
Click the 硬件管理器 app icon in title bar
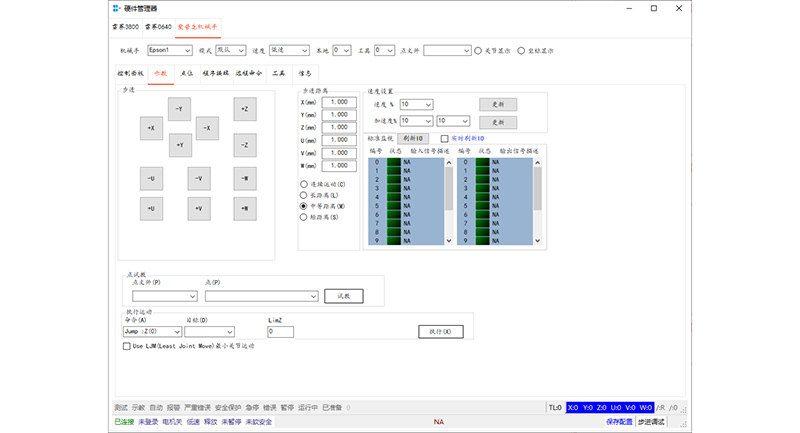tap(117, 8)
